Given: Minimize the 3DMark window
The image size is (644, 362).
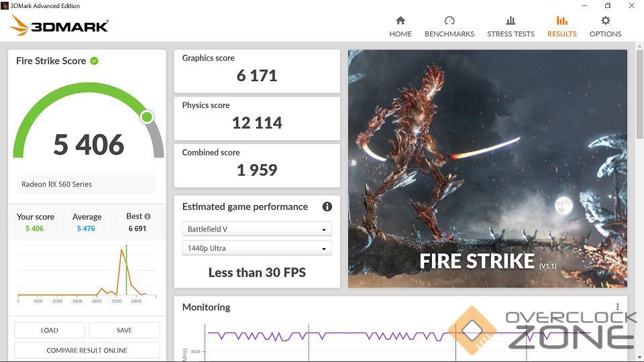Looking at the screenshot, I should coord(585,5).
